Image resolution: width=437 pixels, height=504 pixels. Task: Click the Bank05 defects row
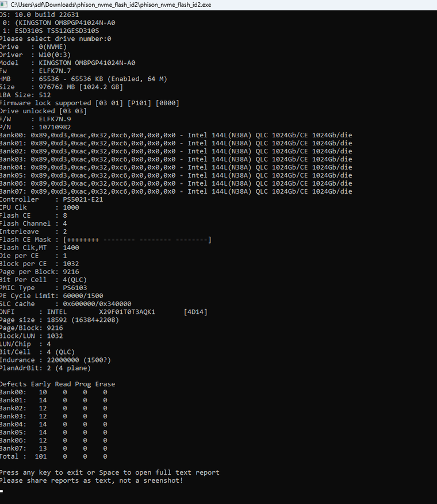53,433
